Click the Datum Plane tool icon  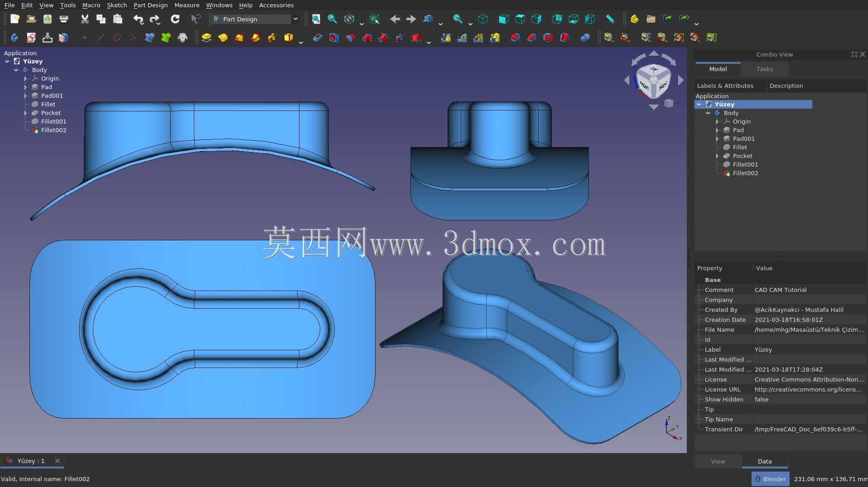117,38
